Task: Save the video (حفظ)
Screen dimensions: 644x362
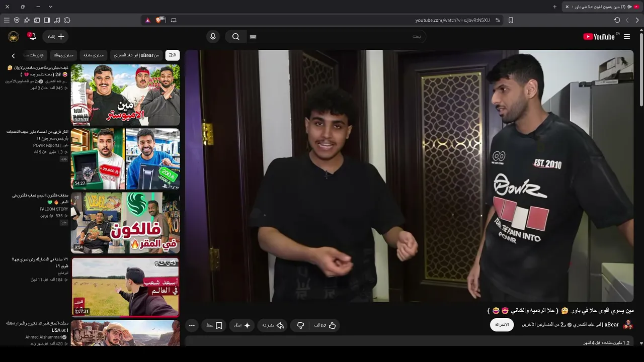Action: (214, 325)
